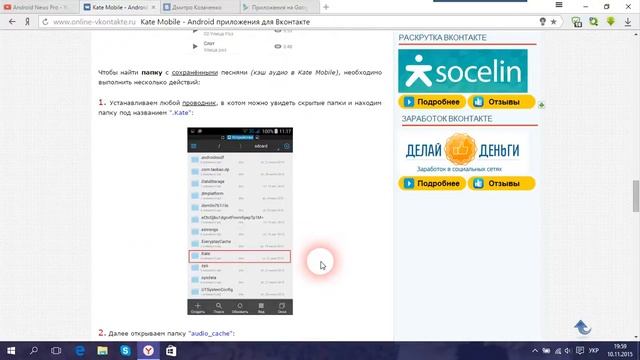Open Yandex home via the Я button
640x360 pixels.
27,22
